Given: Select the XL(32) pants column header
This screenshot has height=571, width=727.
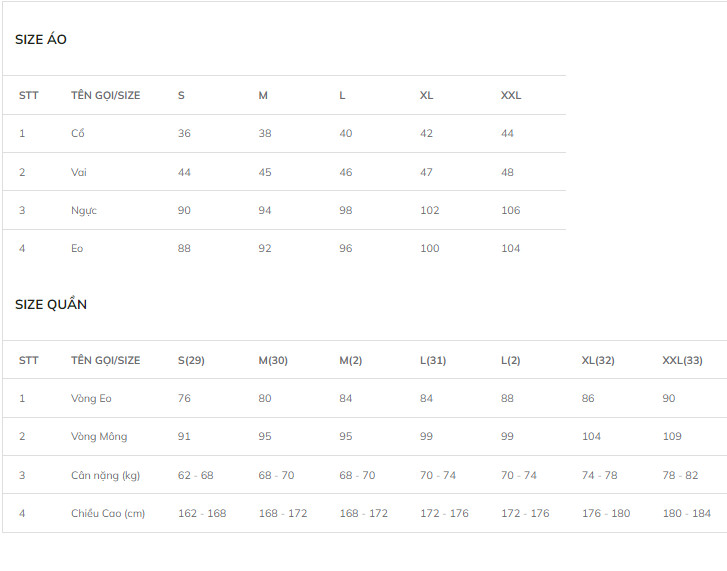Looking at the screenshot, I should tap(598, 360).
